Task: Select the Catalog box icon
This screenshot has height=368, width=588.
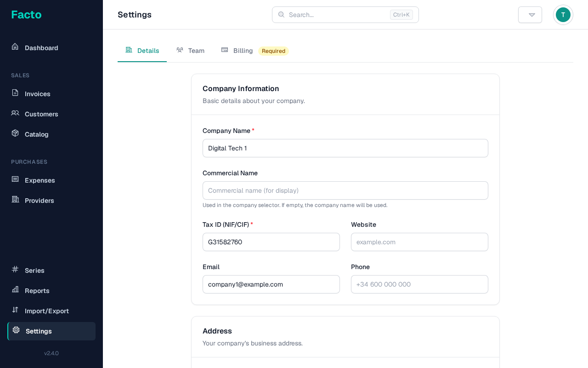Action: click(15, 133)
